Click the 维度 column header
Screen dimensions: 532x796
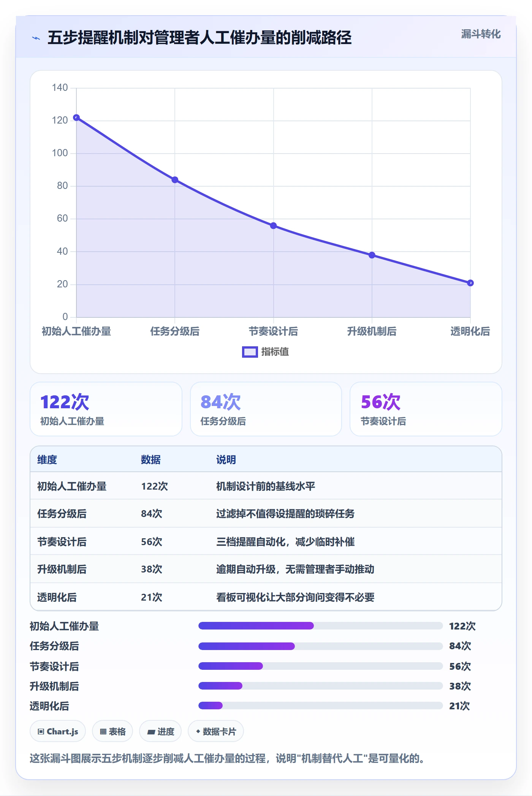(x=47, y=460)
